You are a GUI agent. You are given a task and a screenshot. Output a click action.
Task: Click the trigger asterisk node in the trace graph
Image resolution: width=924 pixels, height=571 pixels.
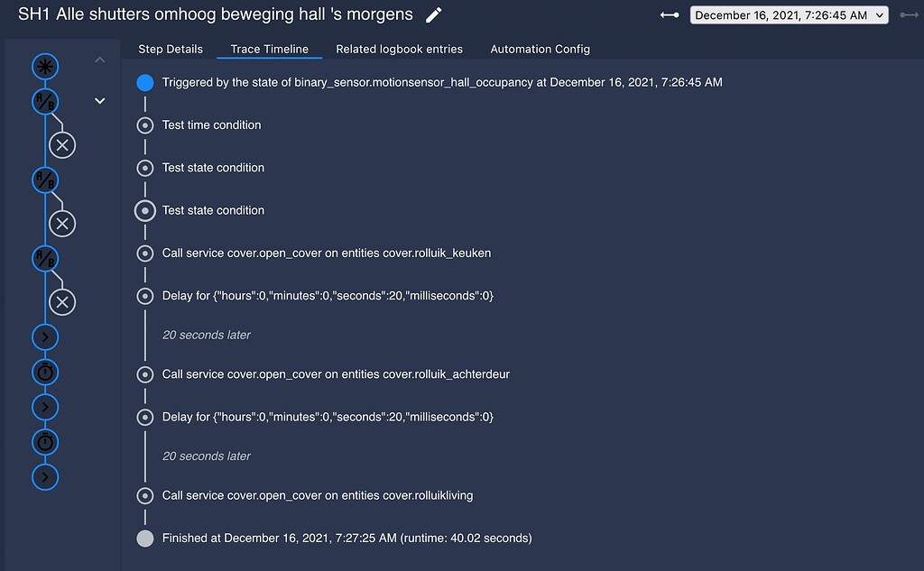(x=45, y=66)
